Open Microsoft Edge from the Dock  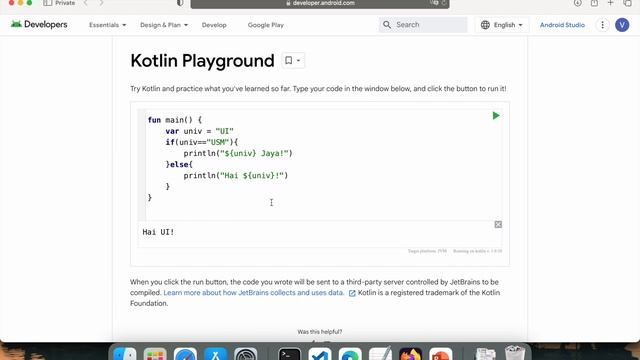pyautogui.click(x=350, y=354)
